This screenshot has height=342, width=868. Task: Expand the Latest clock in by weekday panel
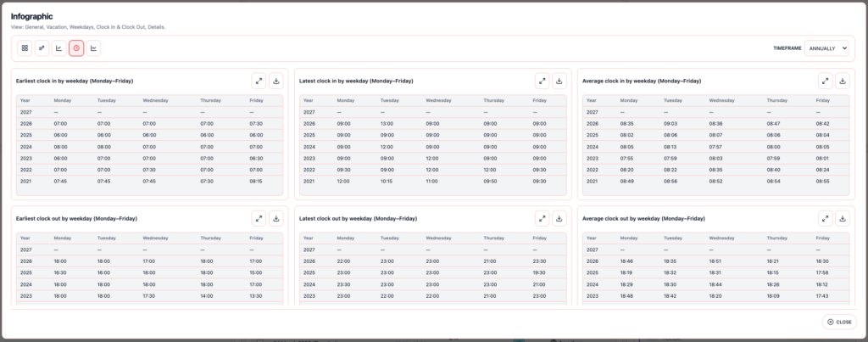(542, 81)
